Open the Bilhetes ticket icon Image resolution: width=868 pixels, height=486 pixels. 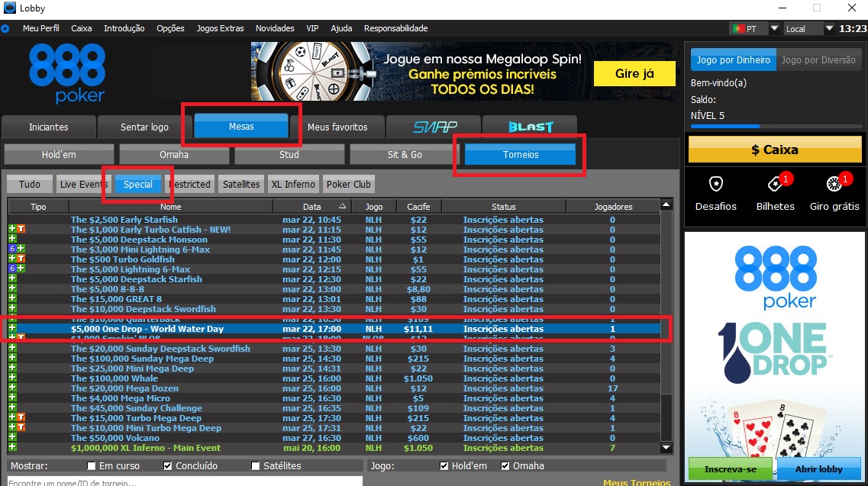pyautogui.click(x=775, y=184)
